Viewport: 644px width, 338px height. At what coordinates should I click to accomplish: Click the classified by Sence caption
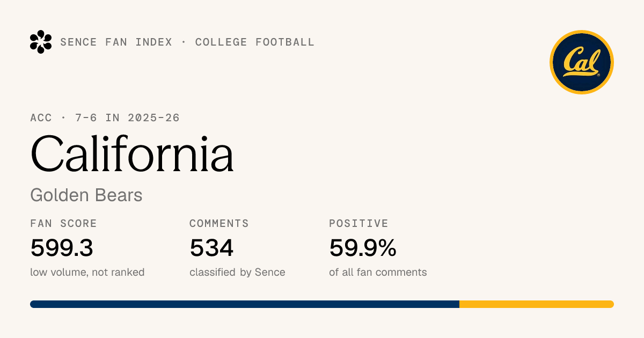[237, 272]
